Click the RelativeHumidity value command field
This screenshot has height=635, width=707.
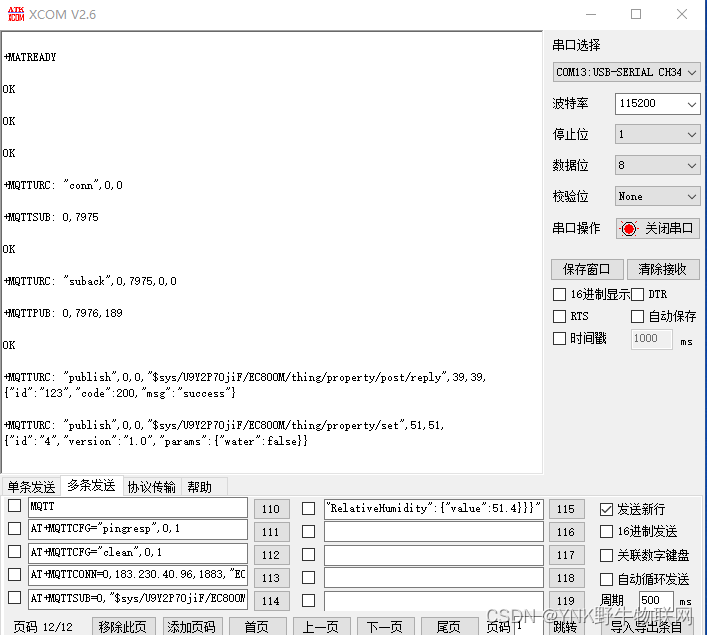coord(434,509)
